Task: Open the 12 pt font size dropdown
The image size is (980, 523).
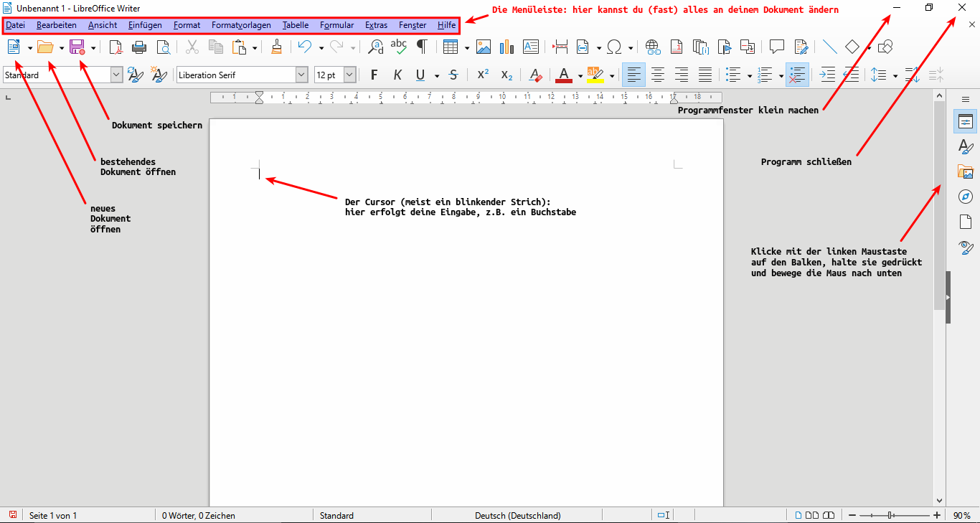Action: [x=349, y=75]
